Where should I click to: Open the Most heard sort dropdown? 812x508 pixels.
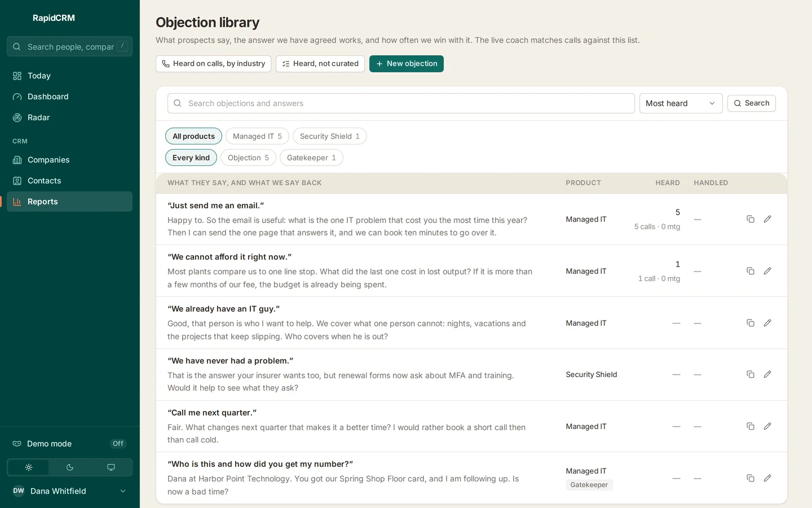click(681, 103)
